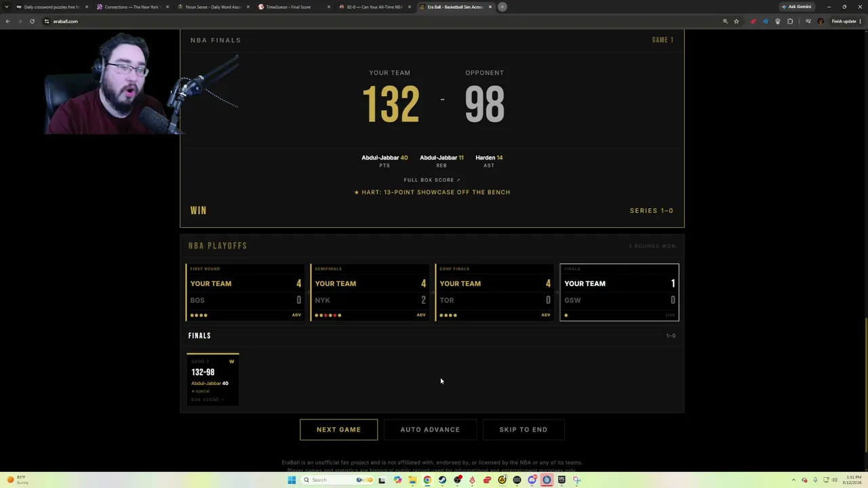Switch to the TimeGuessr Final Score tab
This screenshot has height=488, width=868.
[x=294, y=7]
